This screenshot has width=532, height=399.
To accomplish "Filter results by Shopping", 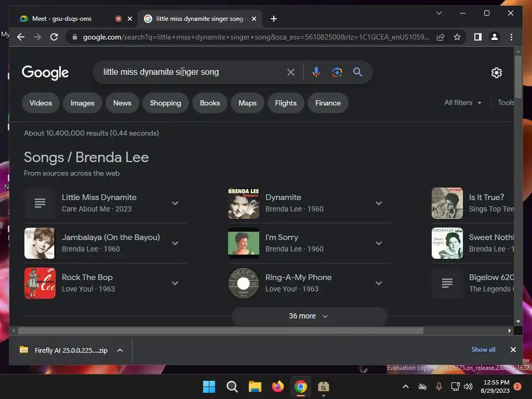I will tap(165, 103).
